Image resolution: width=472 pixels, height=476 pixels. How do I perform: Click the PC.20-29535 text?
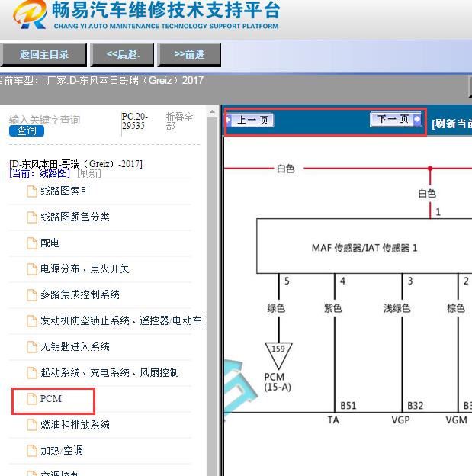click(x=135, y=121)
